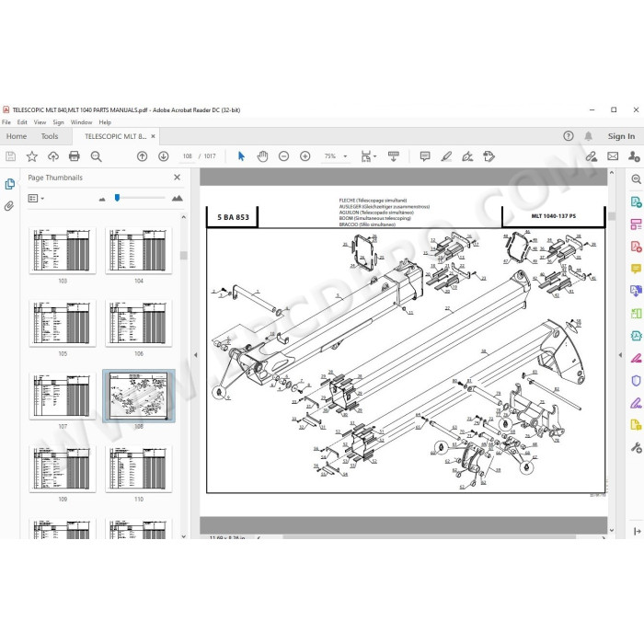This screenshot has width=644, height=644.
Task: Open search tool in right pane
Action: pos(636,179)
